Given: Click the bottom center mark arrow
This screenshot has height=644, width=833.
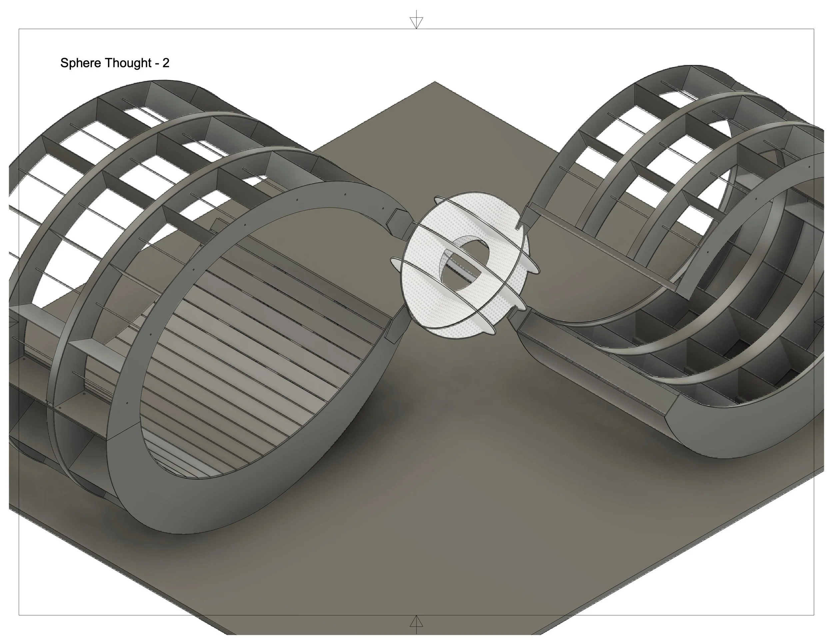Looking at the screenshot, I should [416, 624].
